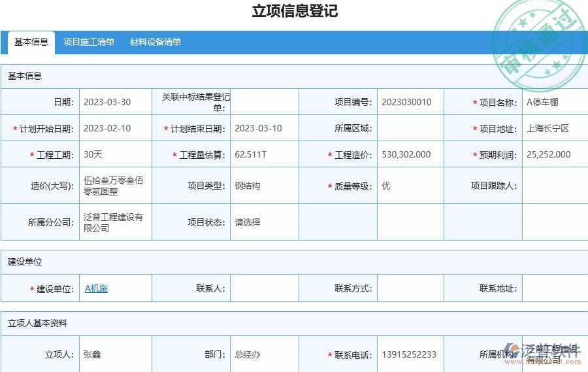
Task: Click the 计划结束日期: label
Action: [x=197, y=129]
